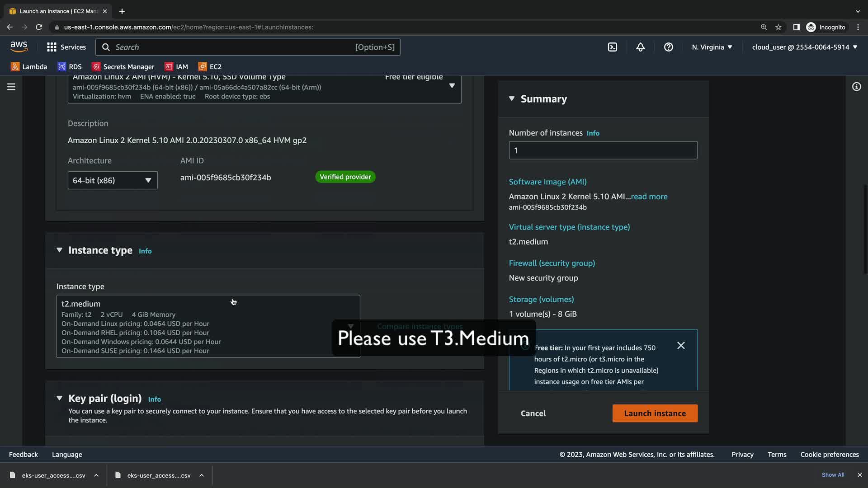Collapse the Key pair (login) section
The height and width of the screenshot is (488, 868).
point(59,399)
